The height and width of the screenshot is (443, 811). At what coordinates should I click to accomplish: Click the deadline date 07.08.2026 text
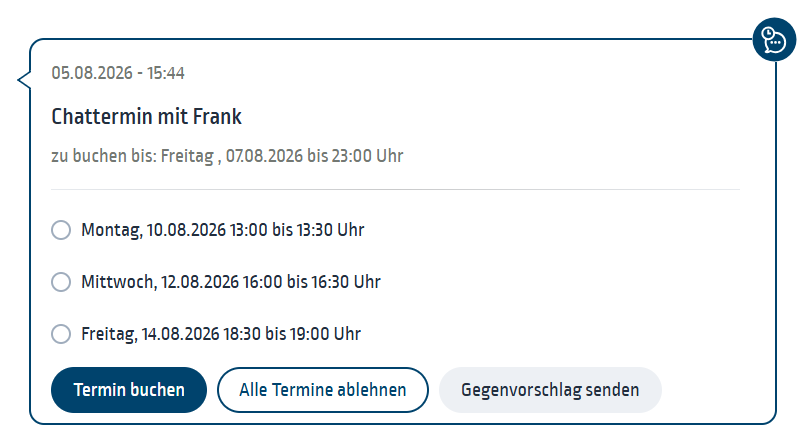tap(264, 156)
